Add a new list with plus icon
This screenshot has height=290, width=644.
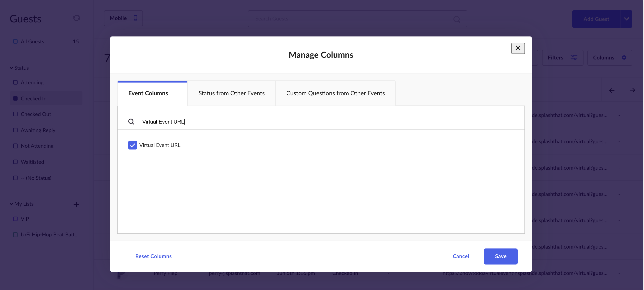point(76,204)
